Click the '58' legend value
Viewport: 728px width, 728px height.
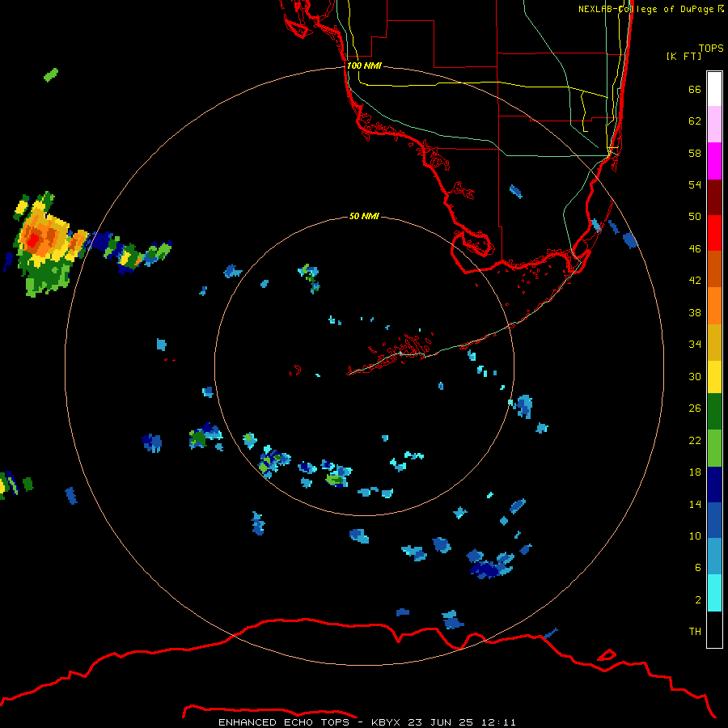(x=695, y=153)
